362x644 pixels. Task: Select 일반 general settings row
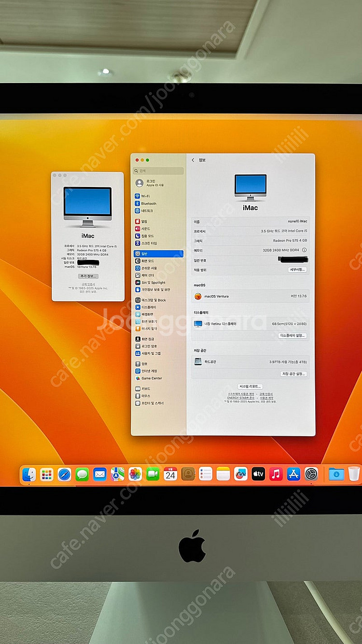[x=158, y=253]
